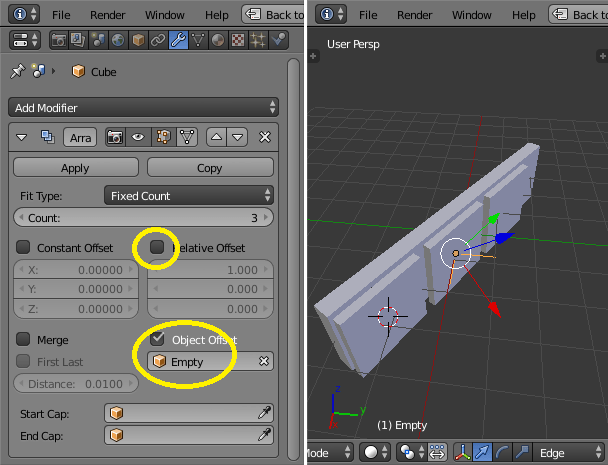Open the Material properties tab (sphere icon)
608x465 pixels.
[x=218, y=40]
